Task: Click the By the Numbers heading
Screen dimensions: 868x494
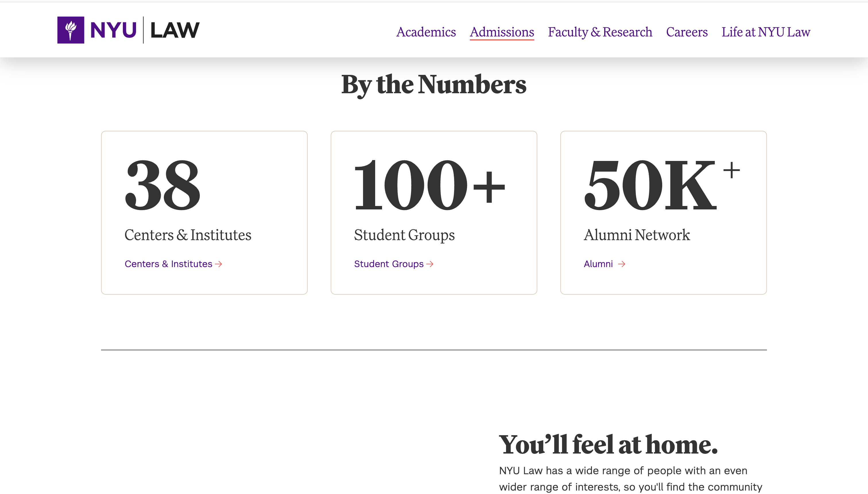Action: click(433, 85)
